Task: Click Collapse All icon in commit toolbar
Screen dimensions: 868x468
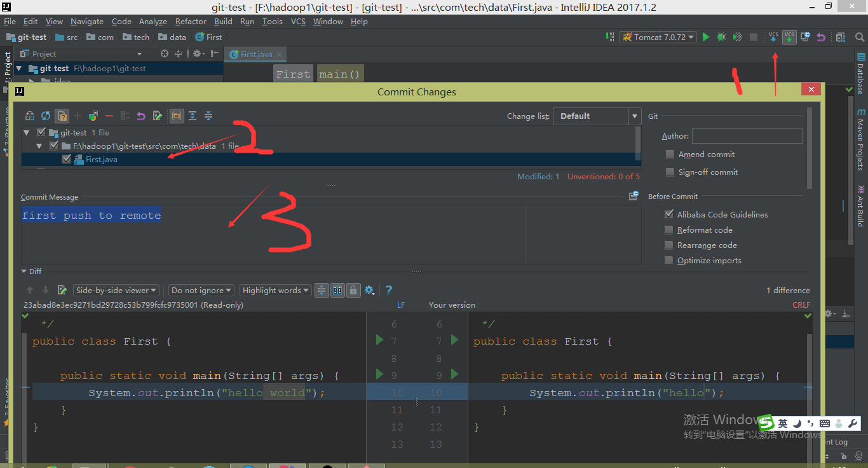Action: click(208, 116)
